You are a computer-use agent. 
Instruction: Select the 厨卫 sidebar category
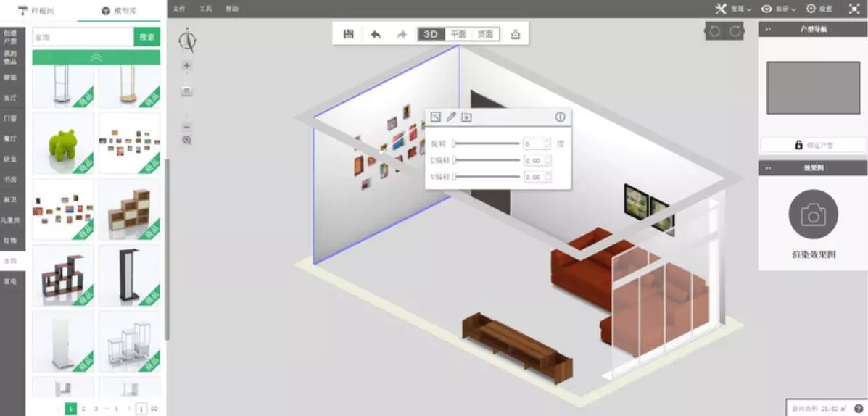11,200
